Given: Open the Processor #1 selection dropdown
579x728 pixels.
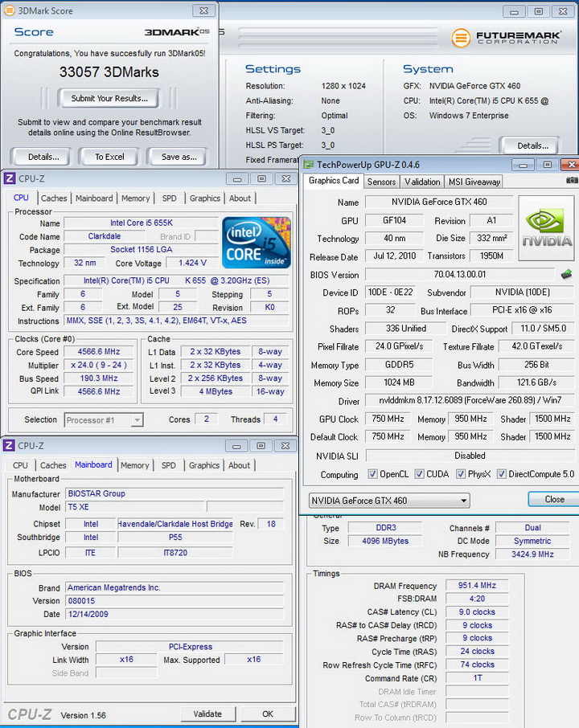Looking at the screenshot, I should coord(104,420).
